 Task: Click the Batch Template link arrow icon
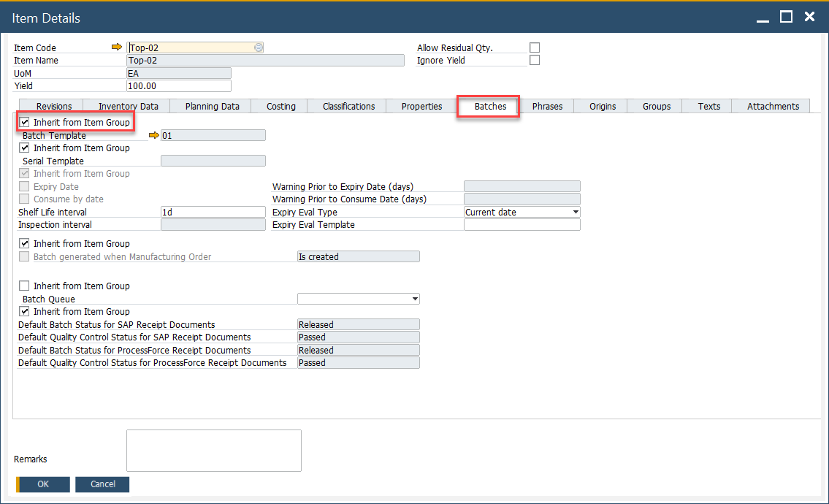[153, 135]
